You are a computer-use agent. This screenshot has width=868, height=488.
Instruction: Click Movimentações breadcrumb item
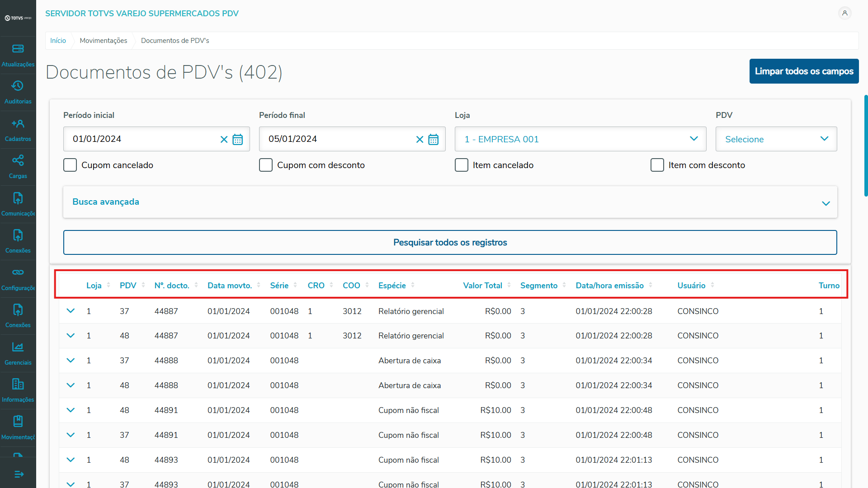coord(104,41)
